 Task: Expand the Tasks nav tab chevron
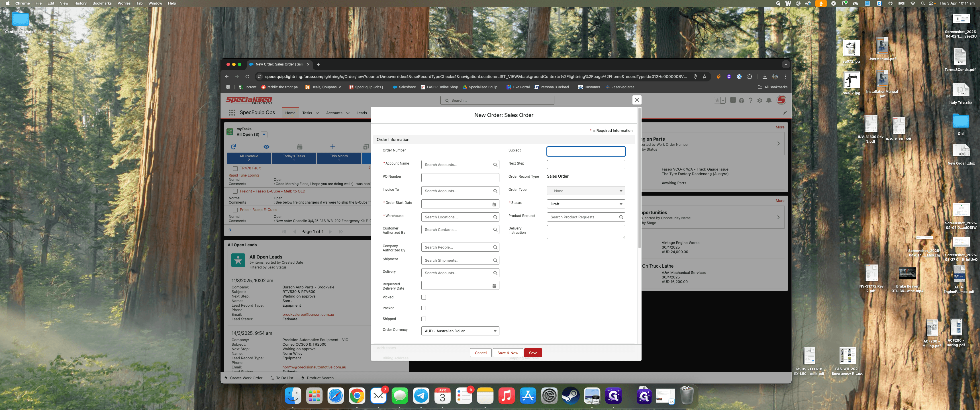[x=317, y=113]
